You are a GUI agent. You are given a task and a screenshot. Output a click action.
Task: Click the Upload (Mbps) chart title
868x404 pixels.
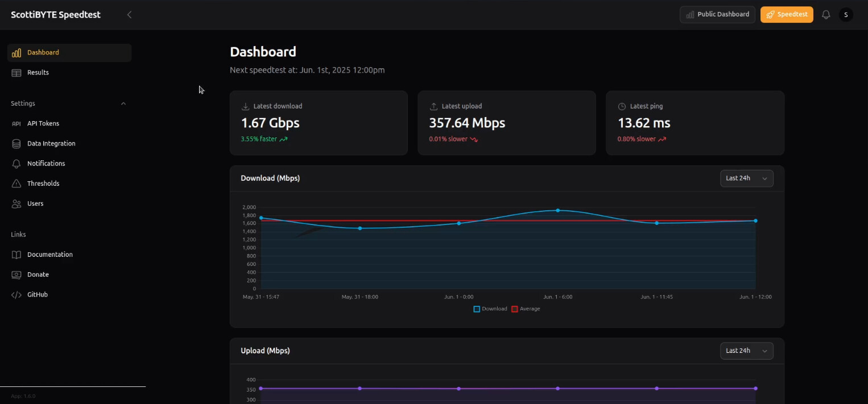tap(265, 351)
